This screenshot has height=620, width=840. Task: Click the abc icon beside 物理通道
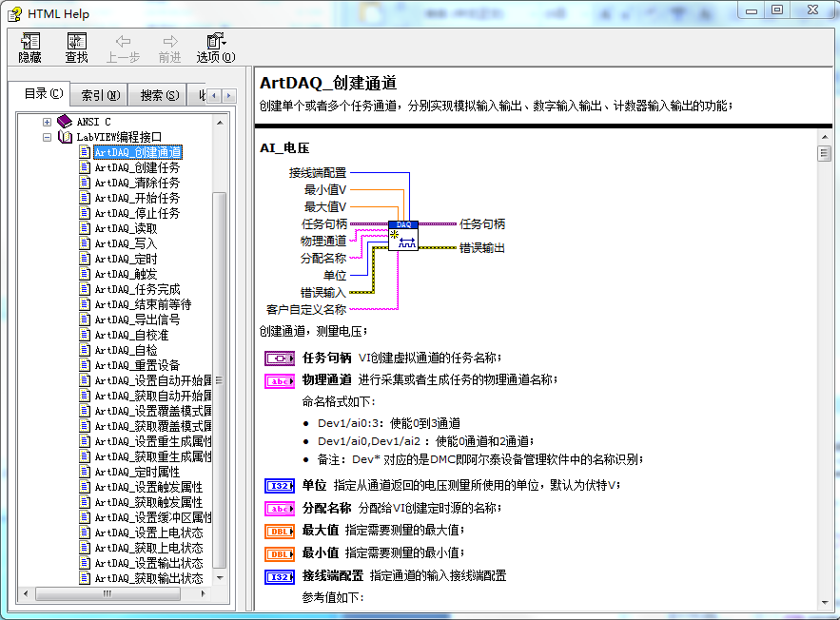[x=278, y=380]
